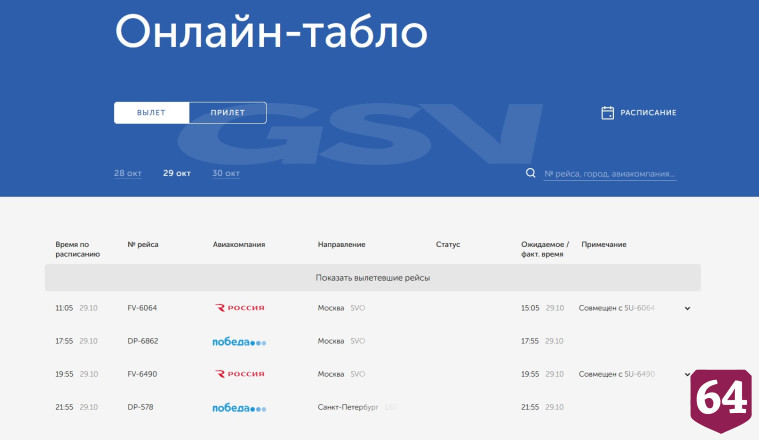Screen dimensions: 759x440
Task: Click the Направление column header
Action: tap(342, 244)
